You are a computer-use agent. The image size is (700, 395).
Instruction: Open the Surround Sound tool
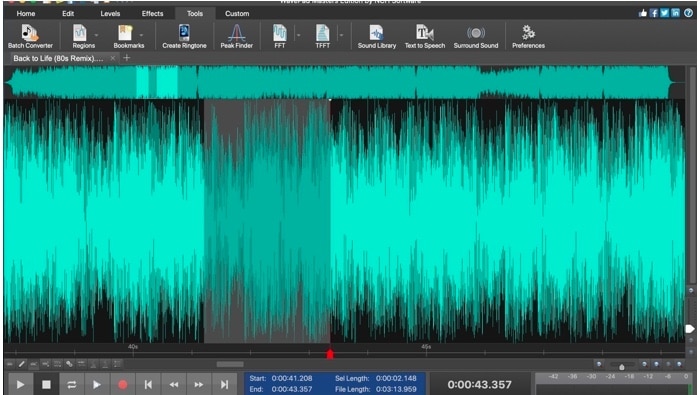click(x=475, y=36)
